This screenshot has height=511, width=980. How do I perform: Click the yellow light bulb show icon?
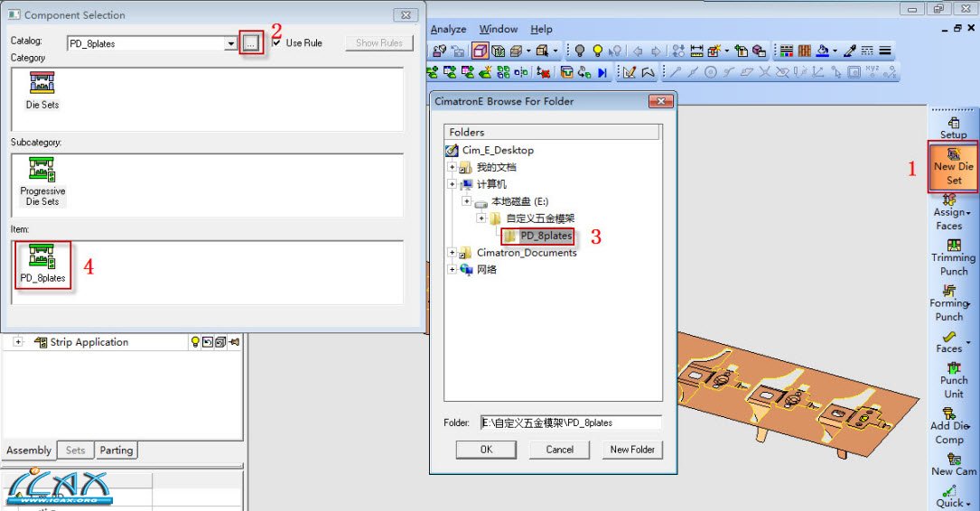598,51
